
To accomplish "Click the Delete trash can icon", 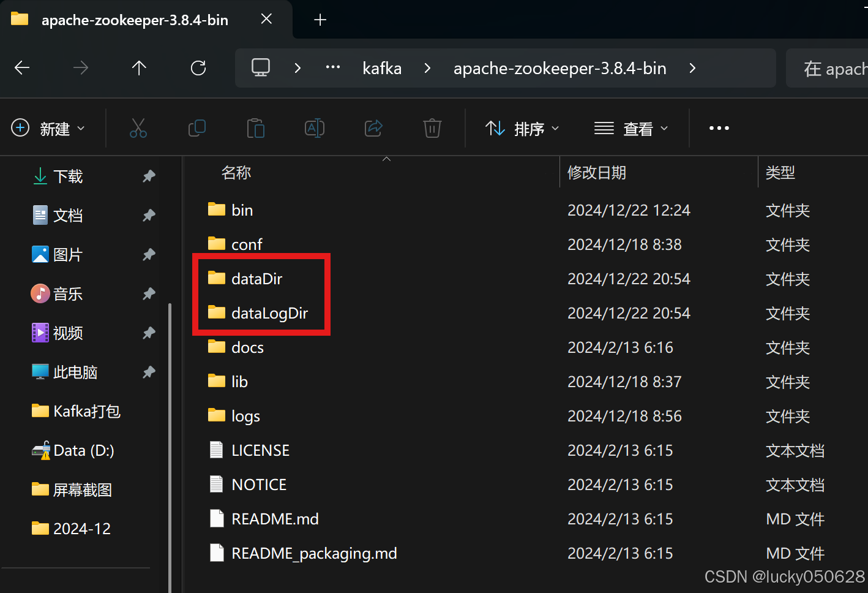I will click(432, 128).
